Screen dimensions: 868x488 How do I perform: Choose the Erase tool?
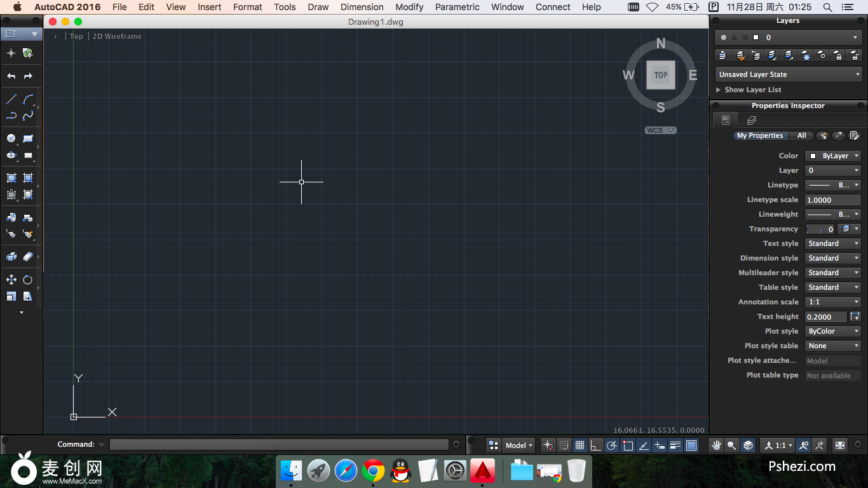pyautogui.click(x=28, y=257)
